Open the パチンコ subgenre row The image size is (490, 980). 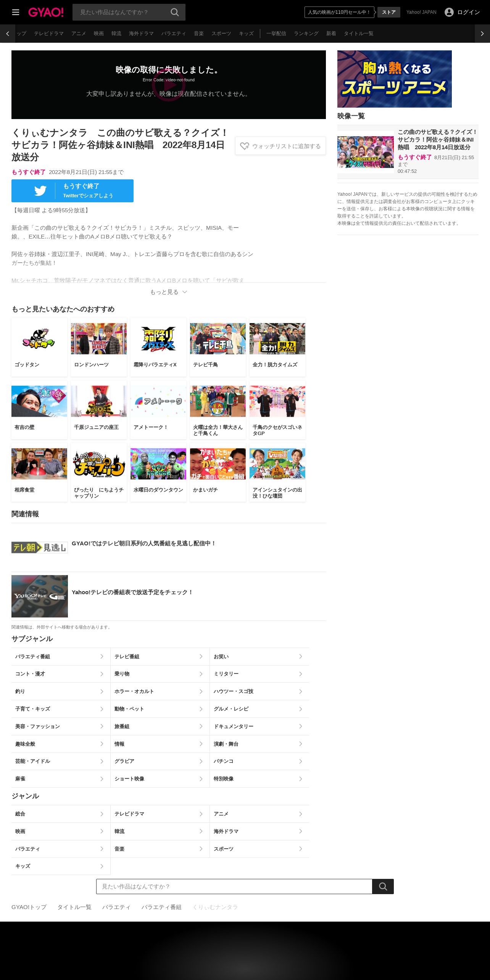(x=260, y=761)
